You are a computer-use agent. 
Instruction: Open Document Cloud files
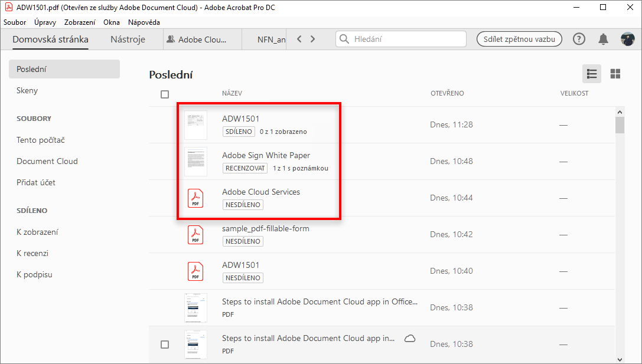coord(47,161)
